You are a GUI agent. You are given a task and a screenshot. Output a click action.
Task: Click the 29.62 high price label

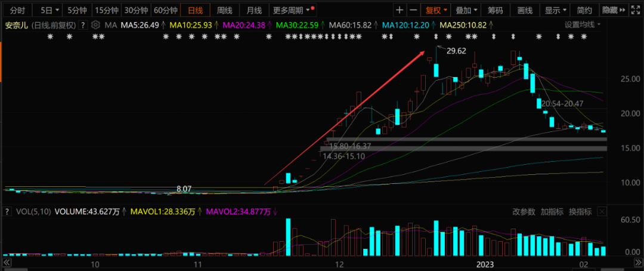456,51
